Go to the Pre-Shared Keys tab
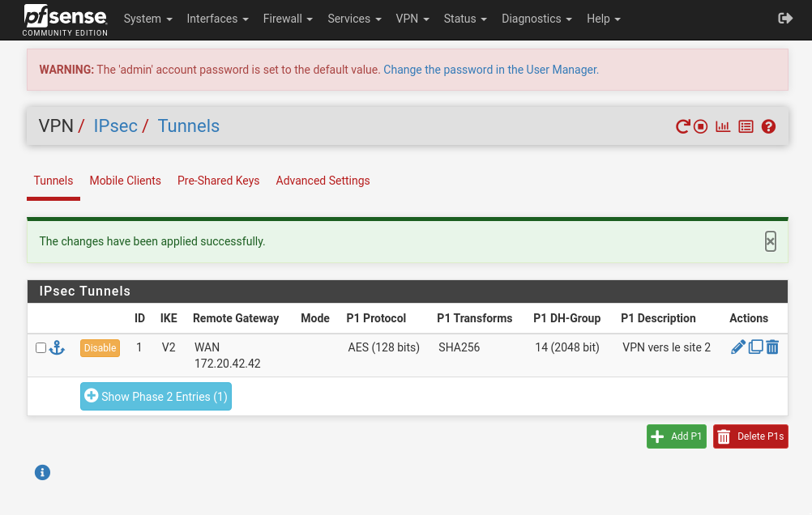The image size is (812, 515). (x=218, y=181)
